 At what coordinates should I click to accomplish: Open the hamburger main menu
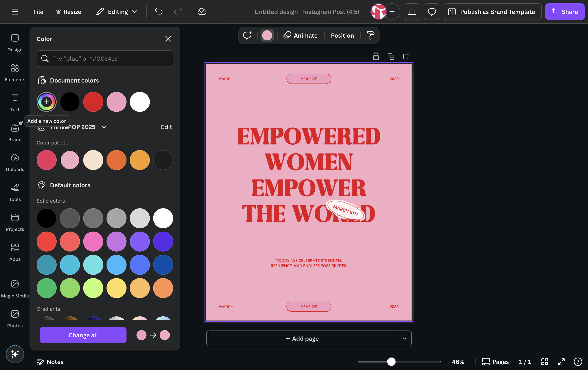click(15, 12)
